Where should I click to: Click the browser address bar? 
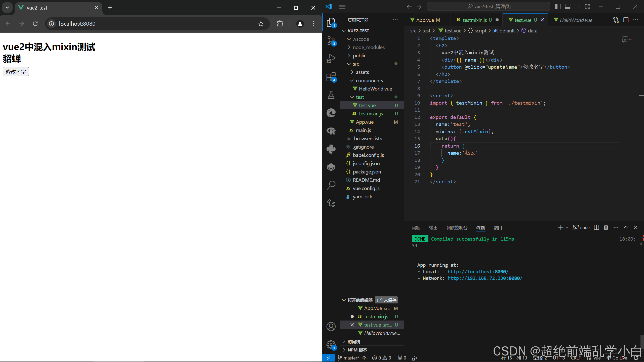pos(151,24)
